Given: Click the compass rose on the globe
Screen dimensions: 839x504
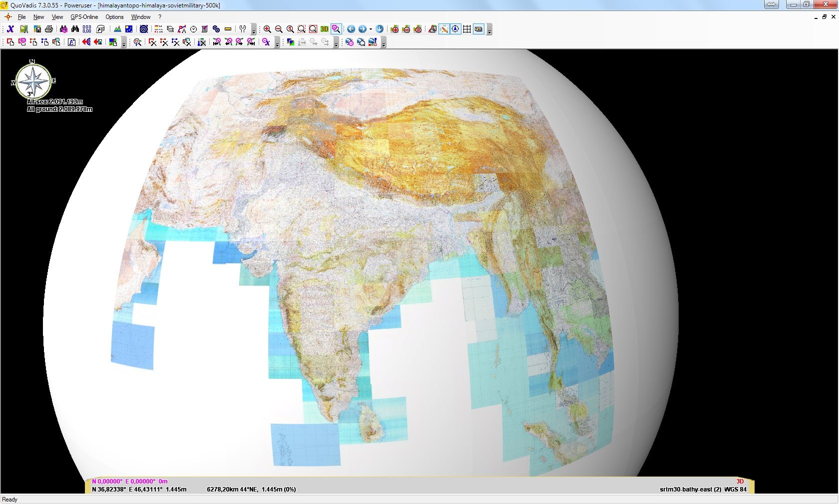Looking at the screenshot, I should tap(33, 81).
